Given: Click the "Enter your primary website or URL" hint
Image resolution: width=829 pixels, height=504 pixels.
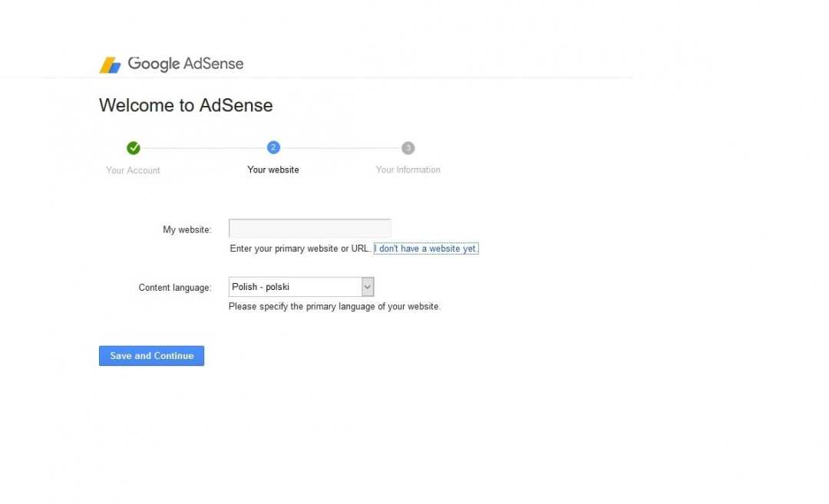Looking at the screenshot, I should 300,249.
